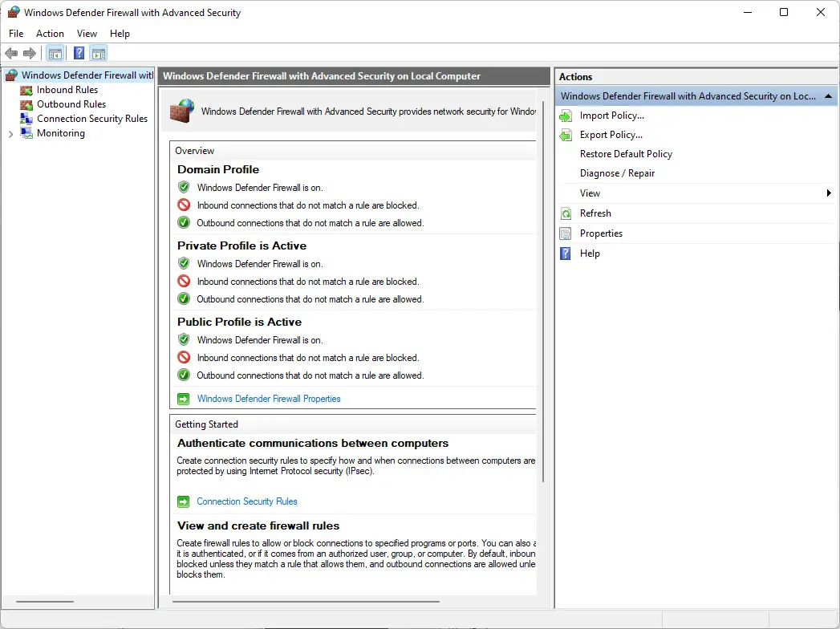This screenshot has height=629, width=840.
Task: Click the Forward arrow toolbar icon
Action: (30, 53)
